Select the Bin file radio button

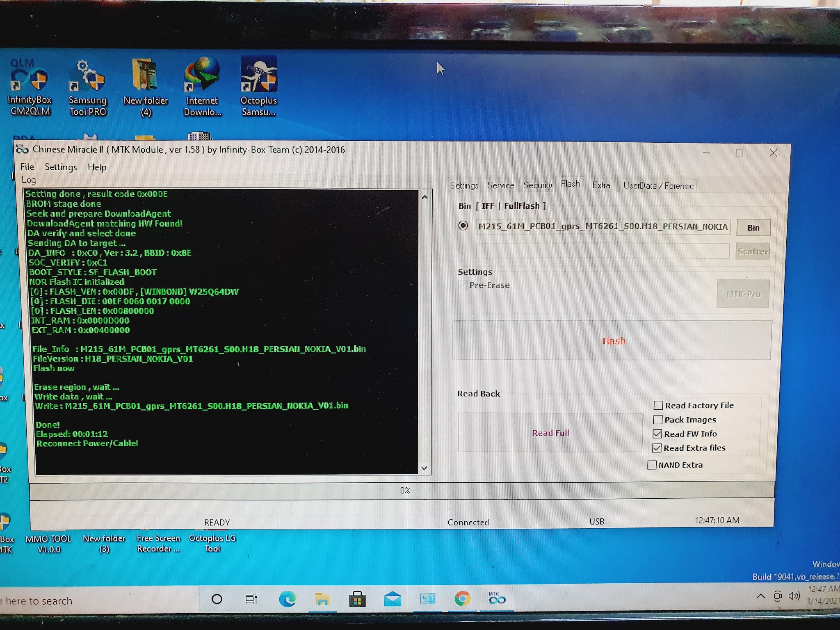(463, 226)
